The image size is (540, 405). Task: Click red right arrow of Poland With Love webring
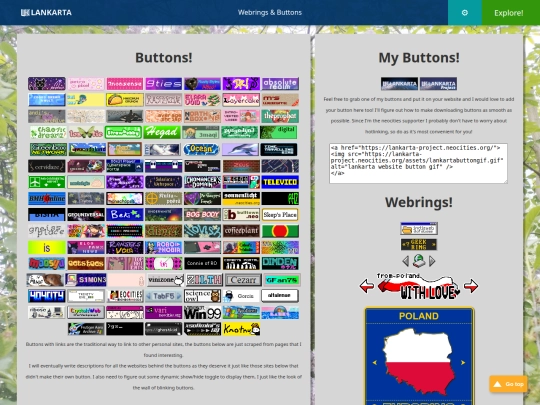point(471,286)
